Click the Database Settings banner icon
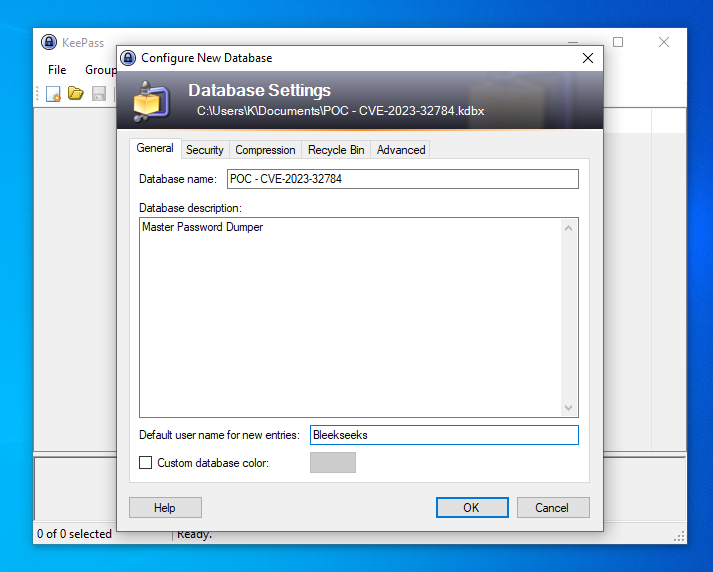 coord(151,102)
